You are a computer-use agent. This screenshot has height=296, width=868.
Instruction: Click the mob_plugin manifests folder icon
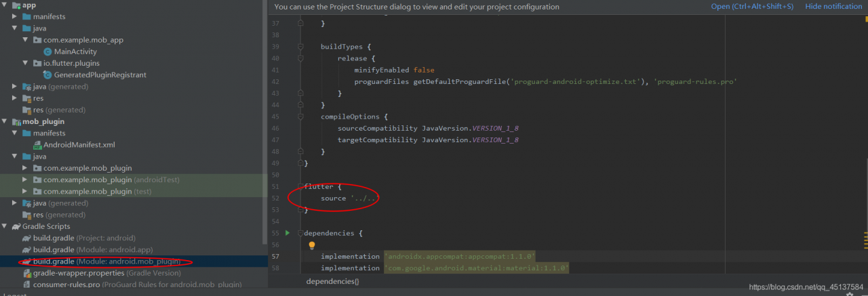pos(26,133)
